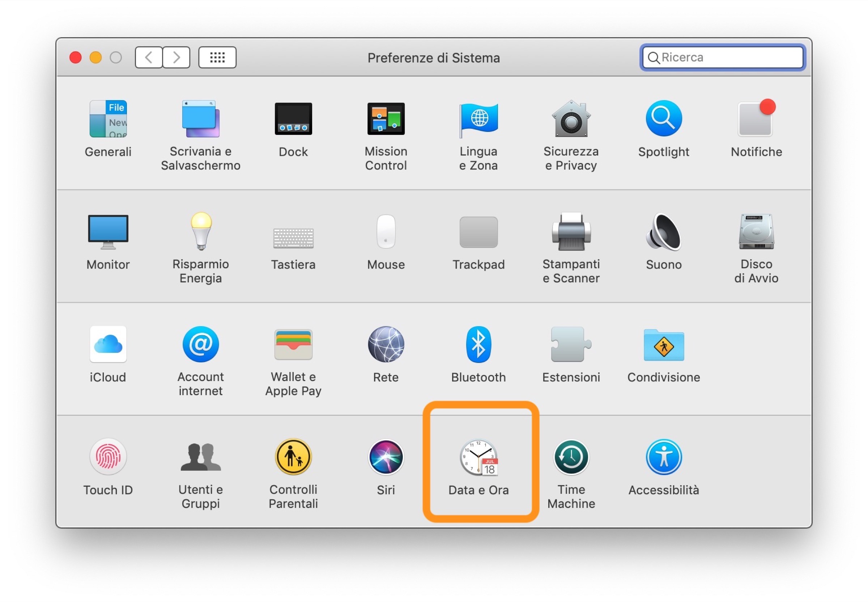868x602 pixels.
Task: Click the back navigation arrow
Action: point(149,57)
